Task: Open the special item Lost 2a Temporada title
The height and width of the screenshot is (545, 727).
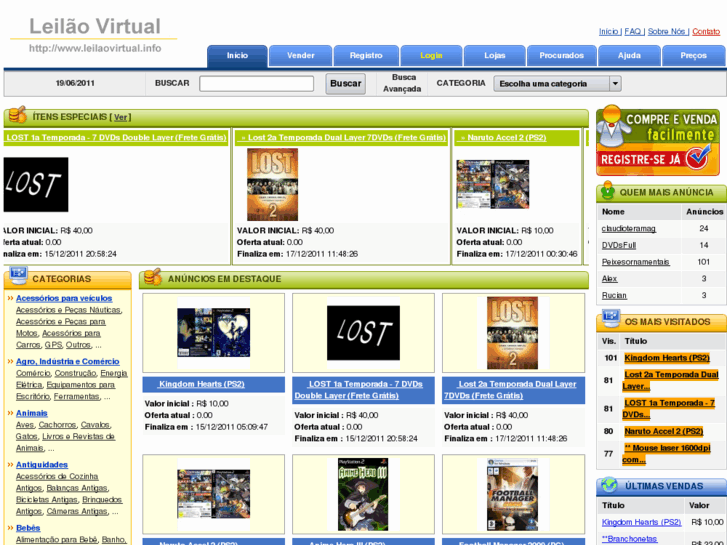Action: coord(343,137)
